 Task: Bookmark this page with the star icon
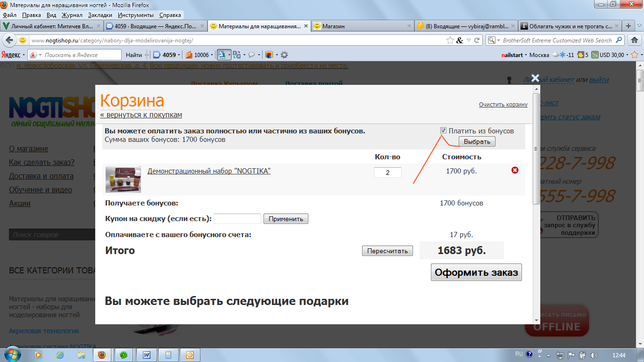[450, 41]
